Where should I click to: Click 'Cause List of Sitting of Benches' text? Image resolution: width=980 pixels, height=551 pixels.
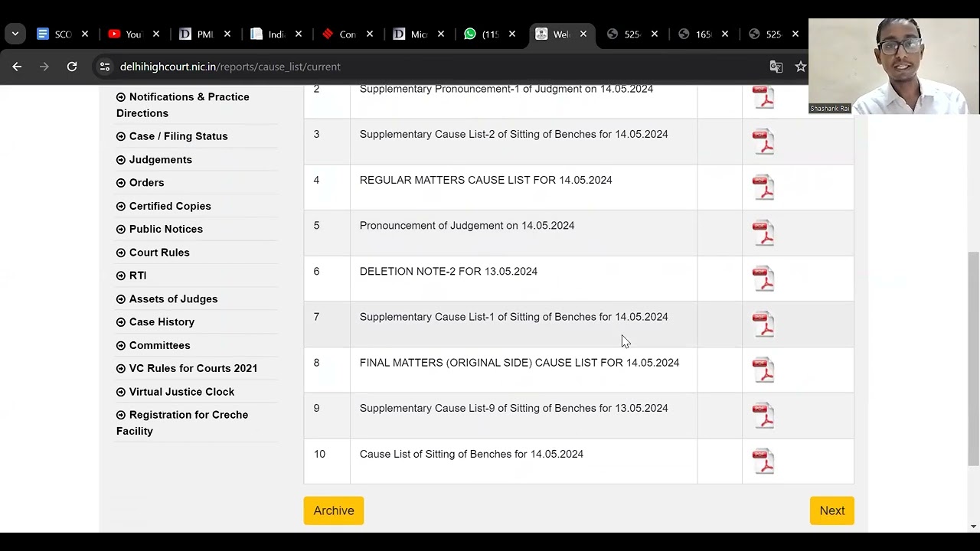click(x=436, y=454)
